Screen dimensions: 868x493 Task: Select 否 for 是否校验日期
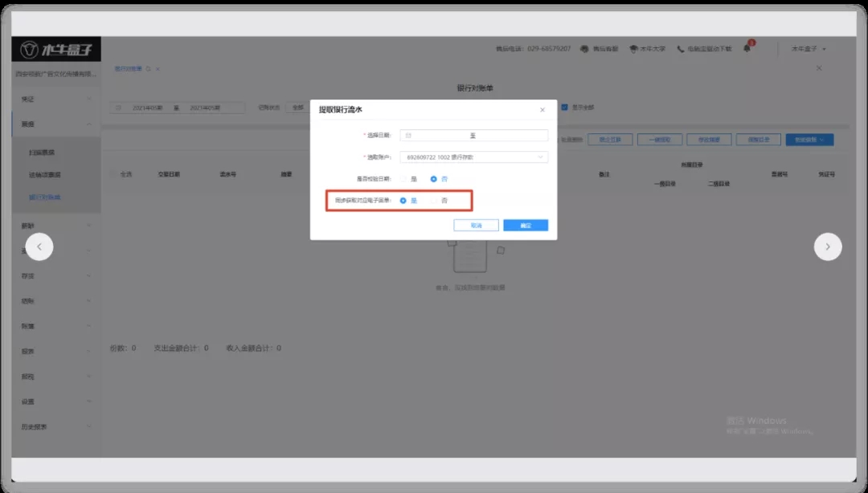[433, 179]
